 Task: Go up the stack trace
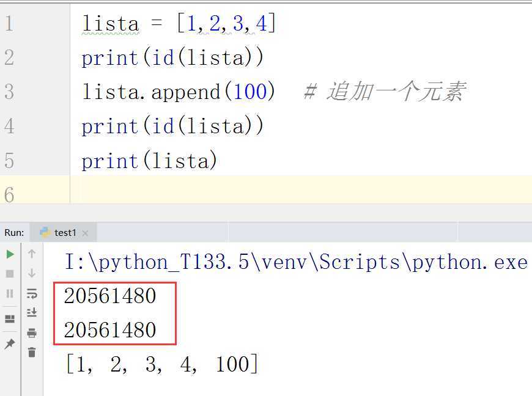[x=32, y=254]
